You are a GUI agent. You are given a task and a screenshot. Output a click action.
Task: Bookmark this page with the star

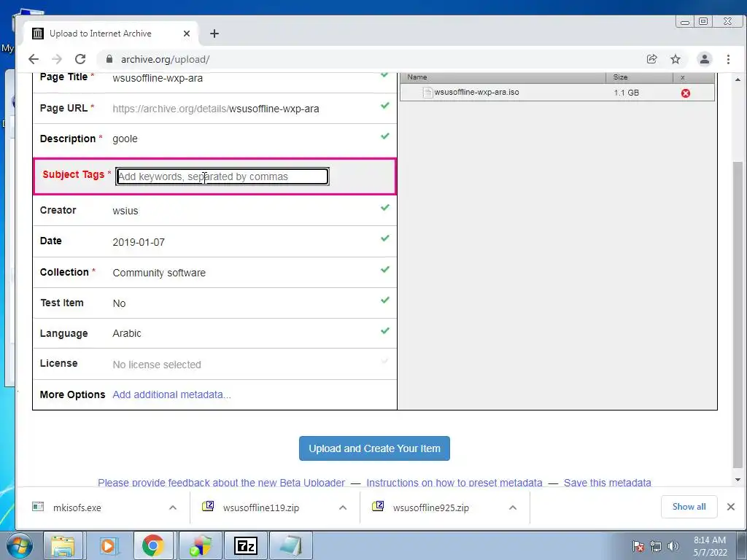pos(676,59)
